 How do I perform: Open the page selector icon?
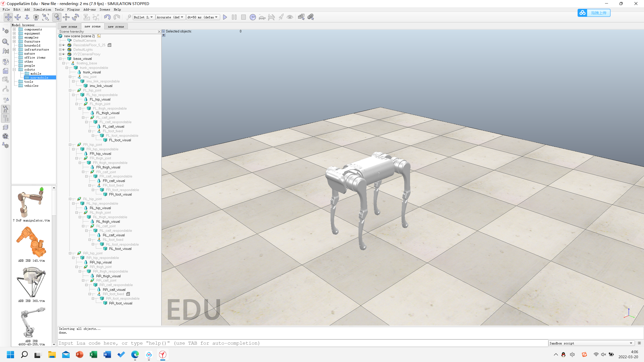[301, 17]
